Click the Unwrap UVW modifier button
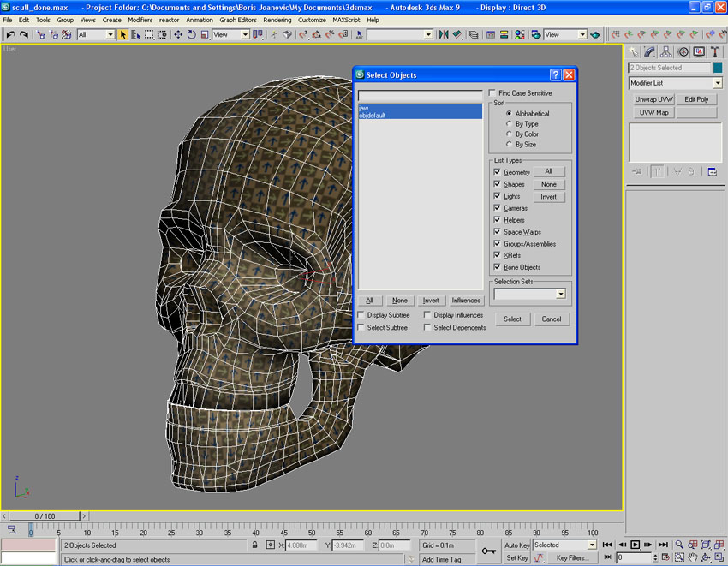 [x=653, y=99]
